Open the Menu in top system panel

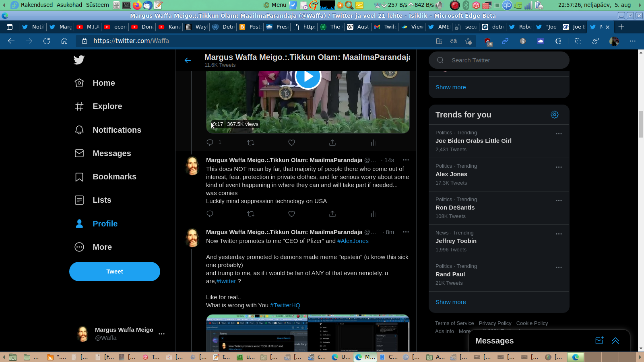(275, 5)
